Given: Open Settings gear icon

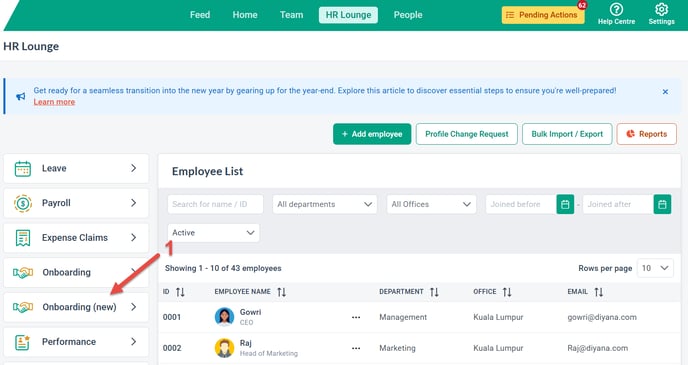Looking at the screenshot, I should [x=661, y=10].
